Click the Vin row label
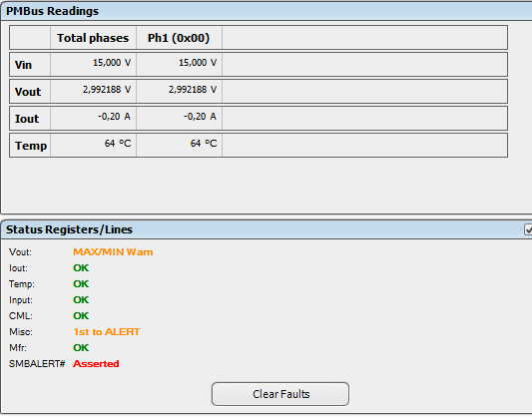 [x=23, y=65]
